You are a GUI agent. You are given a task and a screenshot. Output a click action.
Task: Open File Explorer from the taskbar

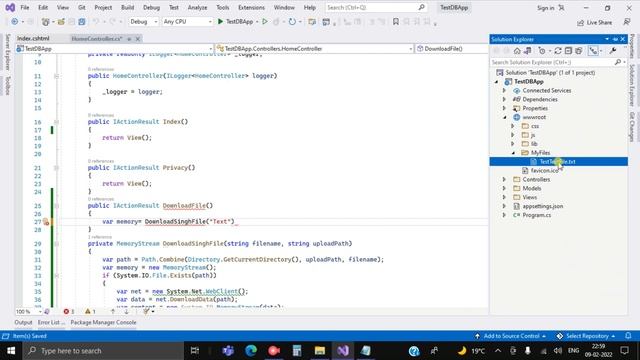point(320,351)
